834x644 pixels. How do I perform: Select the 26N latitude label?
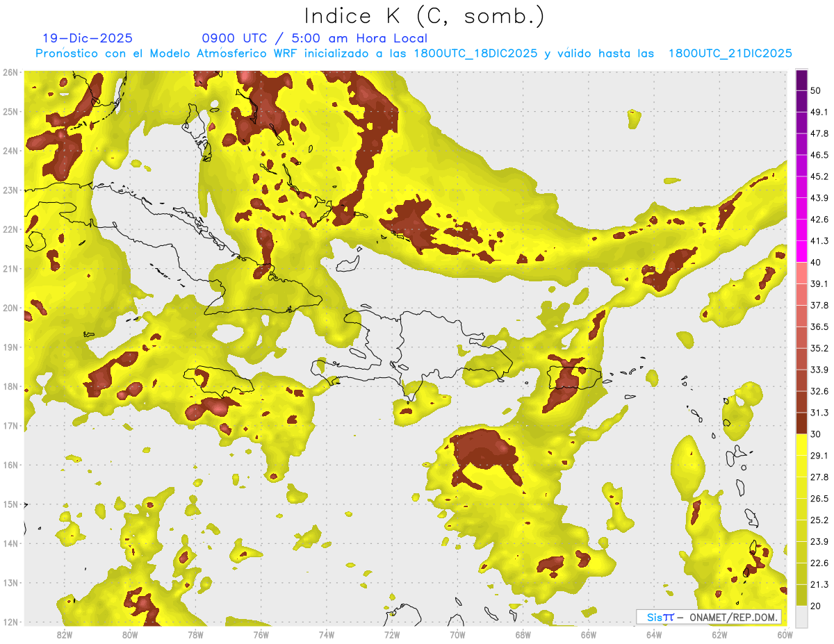coord(10,72)
